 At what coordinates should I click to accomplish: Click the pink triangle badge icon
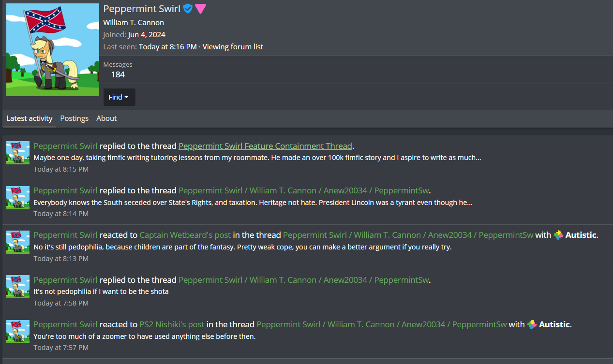click(x=200, y=9)
